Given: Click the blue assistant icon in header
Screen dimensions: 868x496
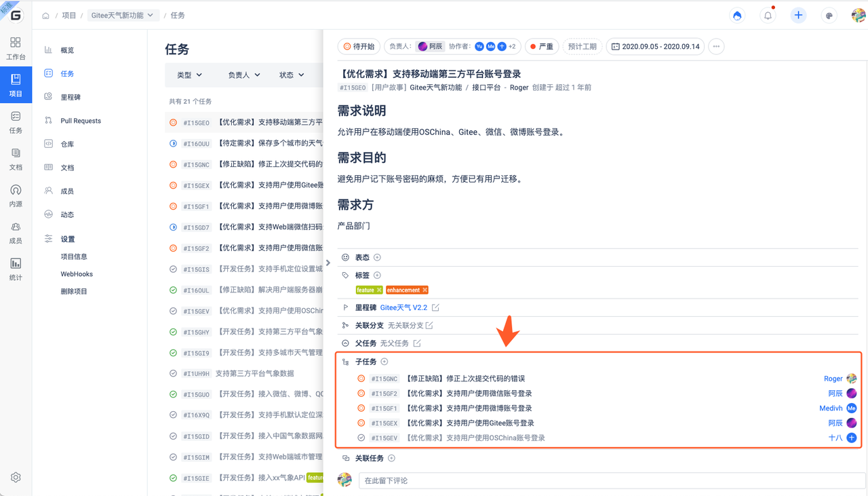Looking at the screenshot, I should click(x=737, y=16).
